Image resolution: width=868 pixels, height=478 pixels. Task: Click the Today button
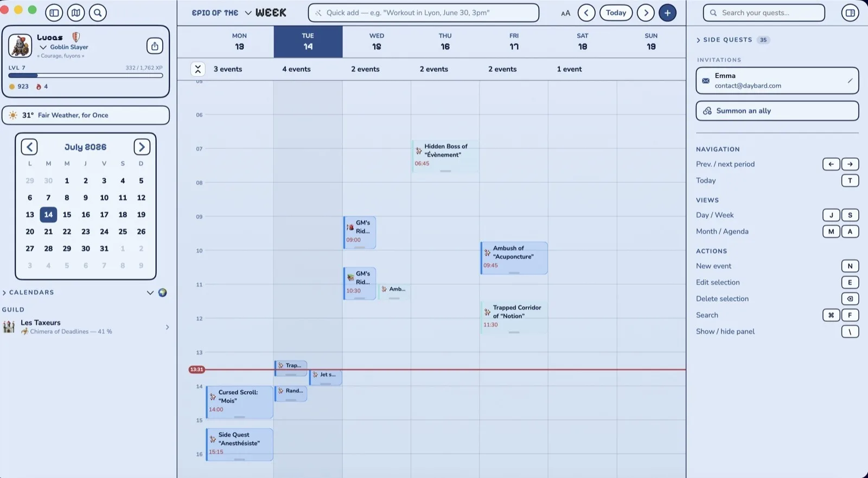[616, 12]
